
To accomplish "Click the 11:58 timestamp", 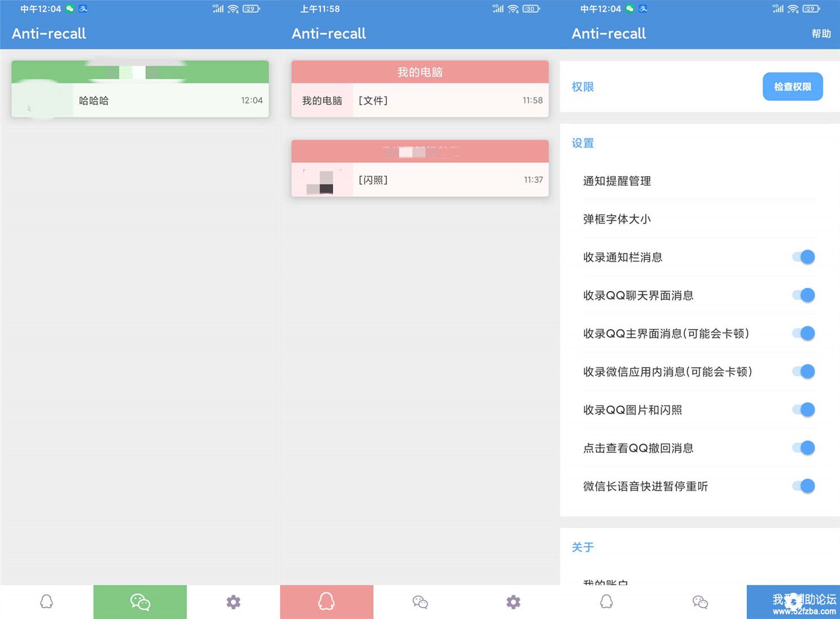I will [x=532, y=101].
